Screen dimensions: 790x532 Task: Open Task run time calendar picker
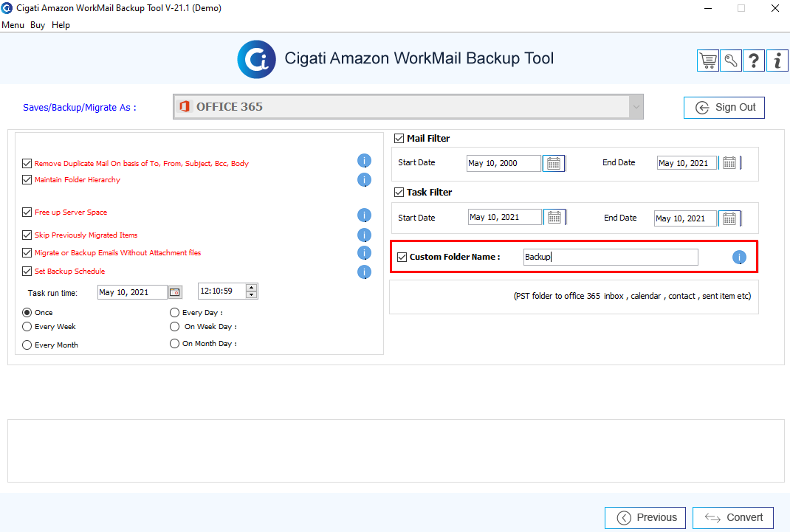tap(175, 292)
